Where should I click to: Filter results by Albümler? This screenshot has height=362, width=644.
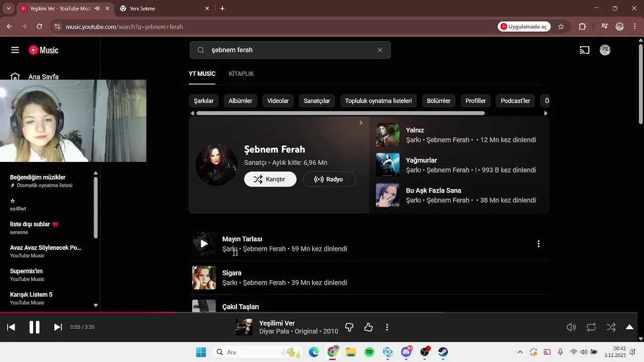click(240, 101)
